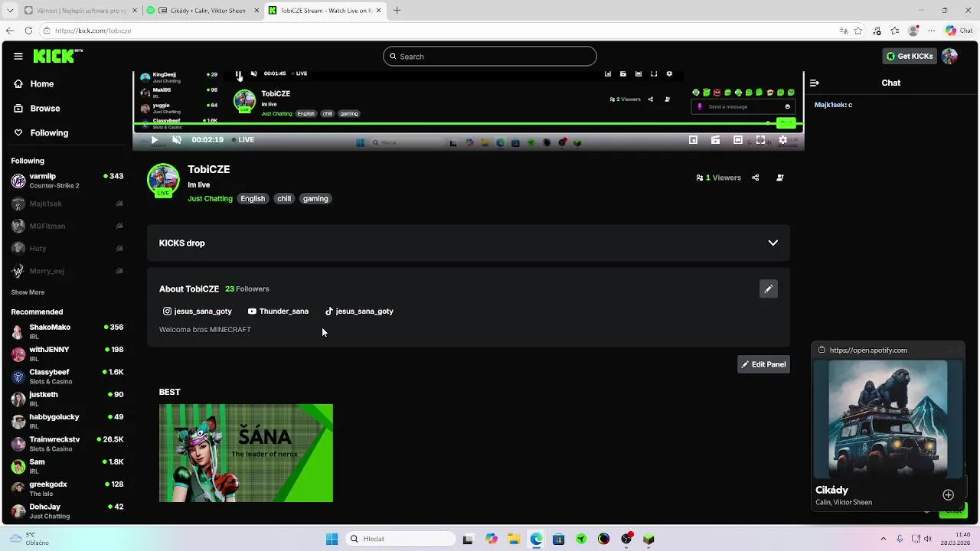Unmute the stream player volume icon
This screenshot has height=551, width=980.
[177, 140]
